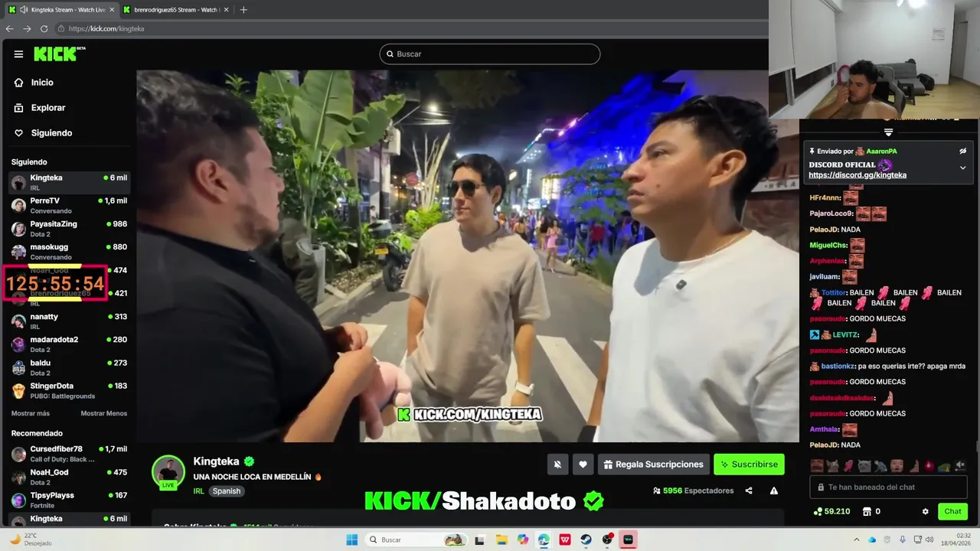Open chat settings gear icon

[x=925, y=511]
